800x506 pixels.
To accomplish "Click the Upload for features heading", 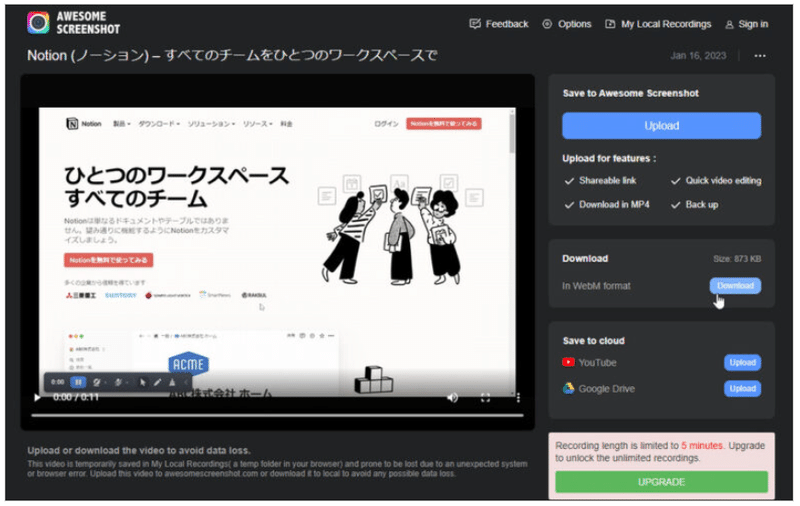I will (609, 159).
